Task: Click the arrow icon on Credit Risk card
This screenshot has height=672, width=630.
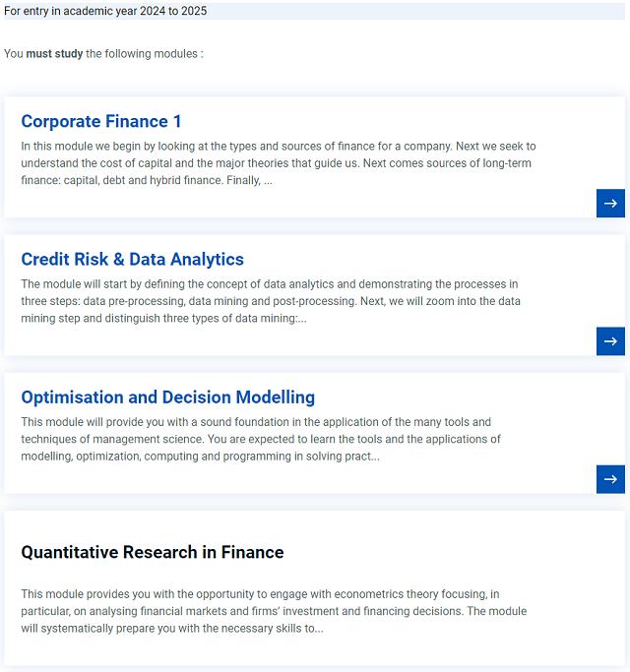Action: (610, 340)
